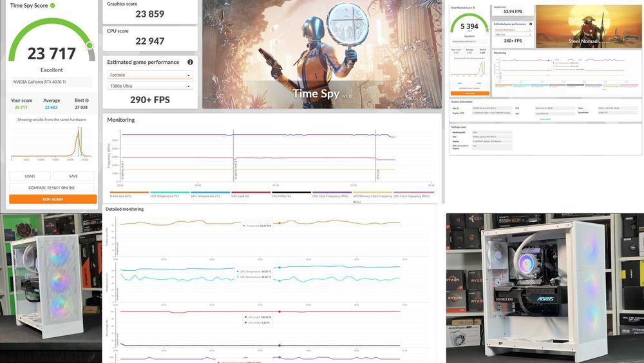The image size is (644, 363).
Task: Click the right photo of PC with AORUS card
Action: 545,288
